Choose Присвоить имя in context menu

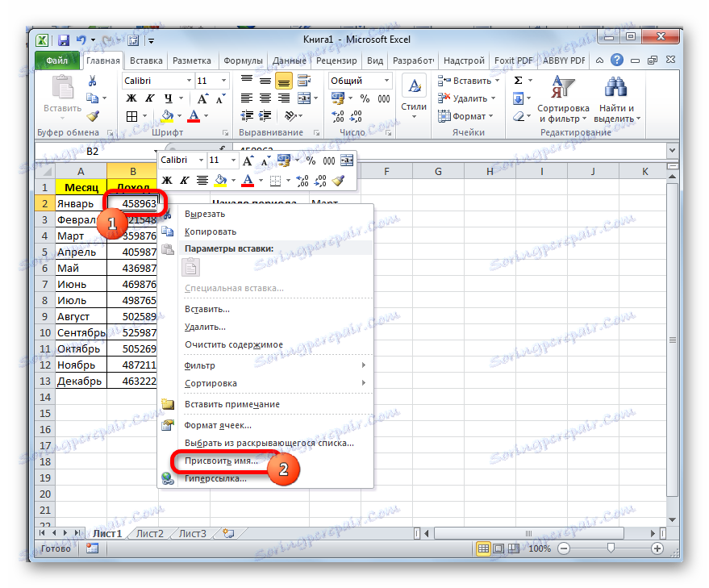pos(221,461)
